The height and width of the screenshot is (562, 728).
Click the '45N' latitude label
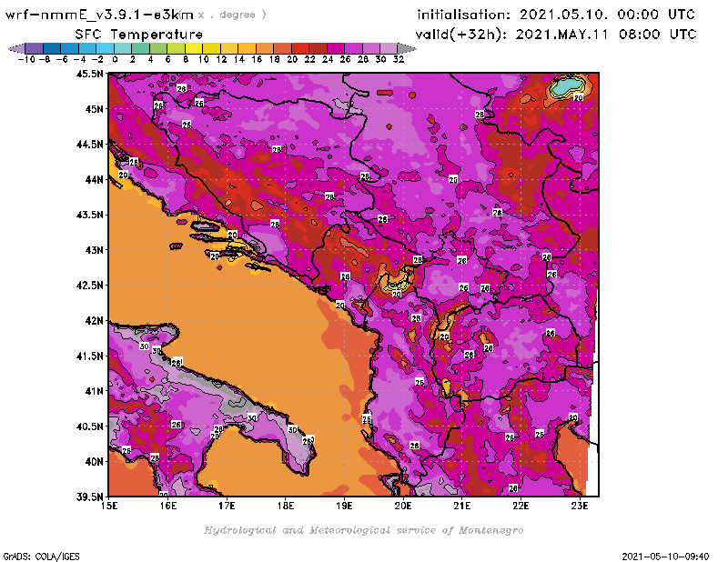(x=95, y=108)
